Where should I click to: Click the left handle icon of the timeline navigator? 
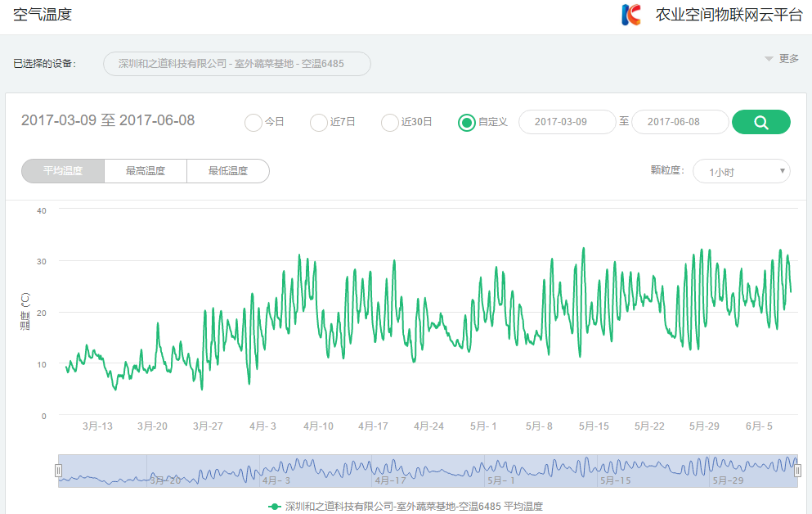(x=58, y=470)
